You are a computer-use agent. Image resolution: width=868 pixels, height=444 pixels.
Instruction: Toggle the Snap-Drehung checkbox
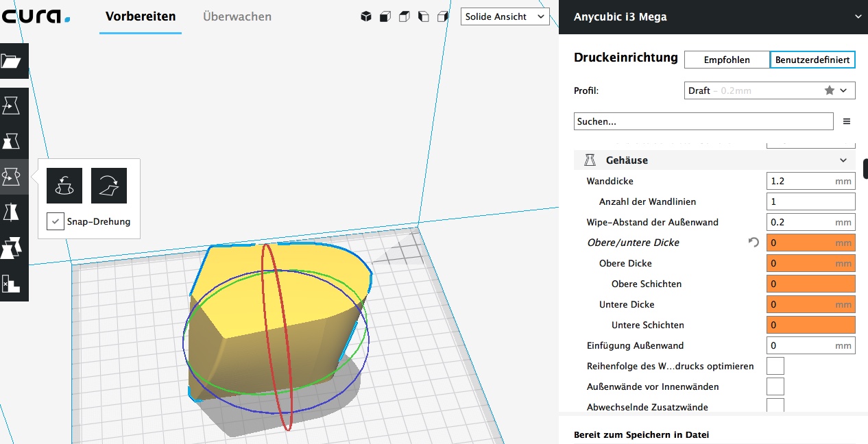pyautogui.click(x=56, y=222)
